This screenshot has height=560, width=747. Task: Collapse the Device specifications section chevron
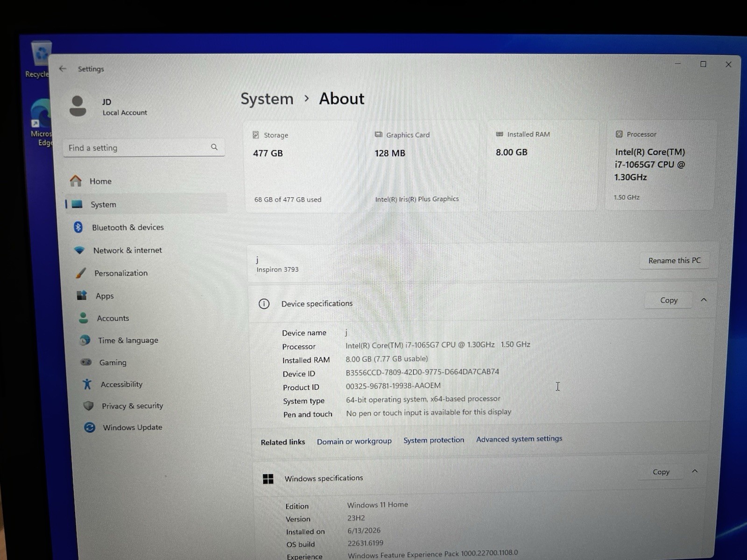704,300
